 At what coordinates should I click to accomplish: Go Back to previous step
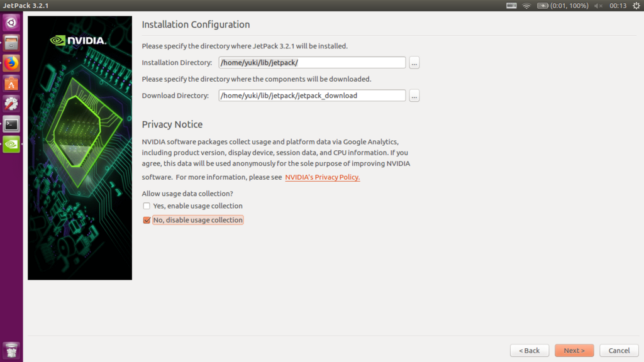[x=530, y=351]
